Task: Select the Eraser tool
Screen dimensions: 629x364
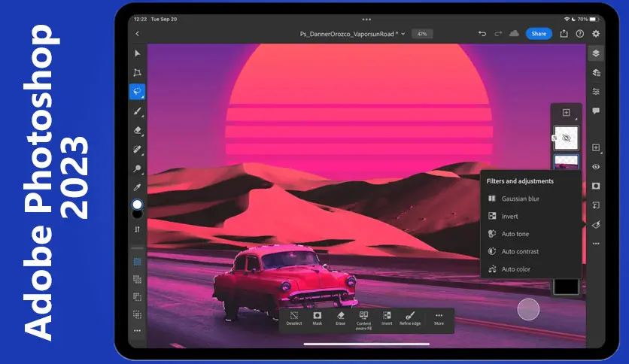Action: (x=137, y=130)
